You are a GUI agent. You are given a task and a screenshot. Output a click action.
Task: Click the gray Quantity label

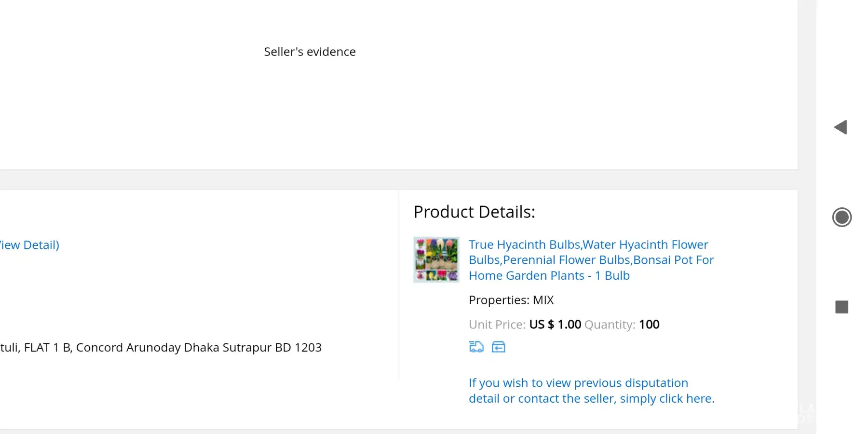(610, 325)
